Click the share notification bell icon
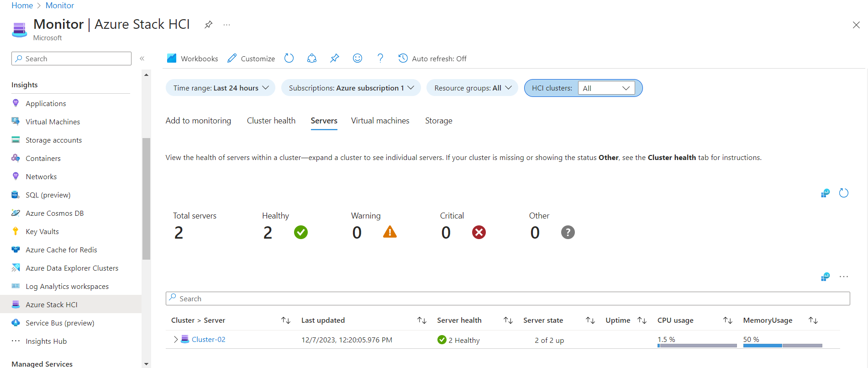The height and width of the screenshot is (368, 868). point(312,59)
